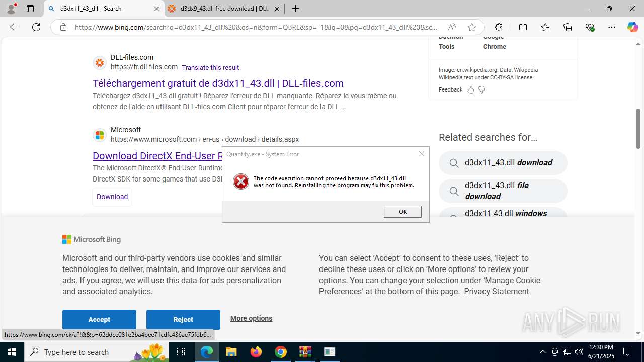644x362 pixels.
Task: Click the address bar URL field
Action: pyautogui.click(x=256, y=27)
